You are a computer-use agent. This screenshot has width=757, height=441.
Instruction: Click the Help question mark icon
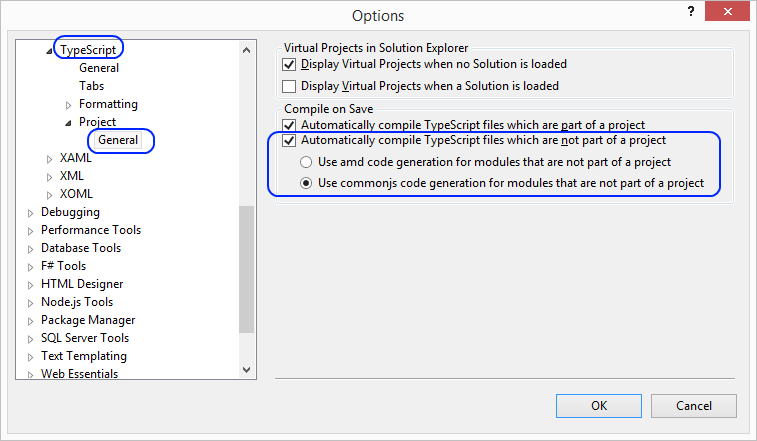tap(690, 11)
